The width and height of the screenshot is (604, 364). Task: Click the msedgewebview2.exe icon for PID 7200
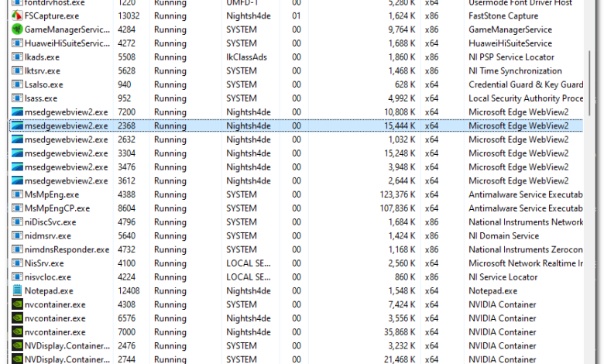17,112
